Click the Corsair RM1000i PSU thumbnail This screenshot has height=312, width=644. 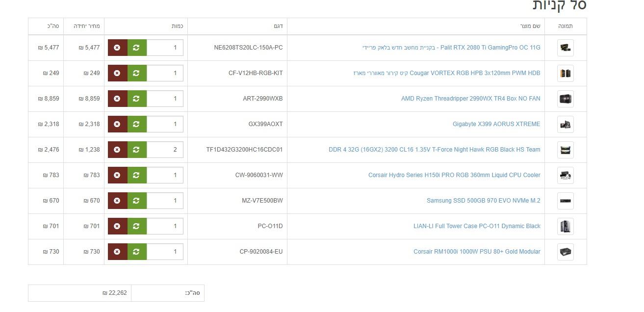point(566,252)
